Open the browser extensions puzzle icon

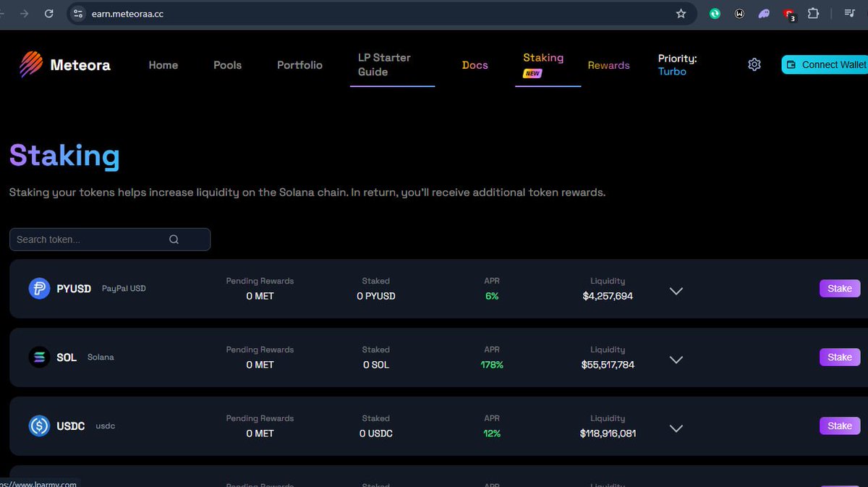(813, 13)
